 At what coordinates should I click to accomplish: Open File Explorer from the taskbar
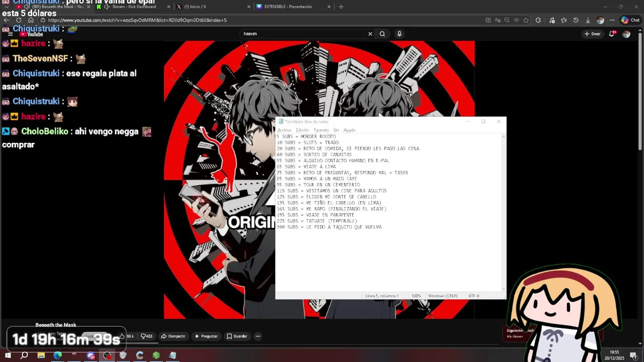click(41, 355)
